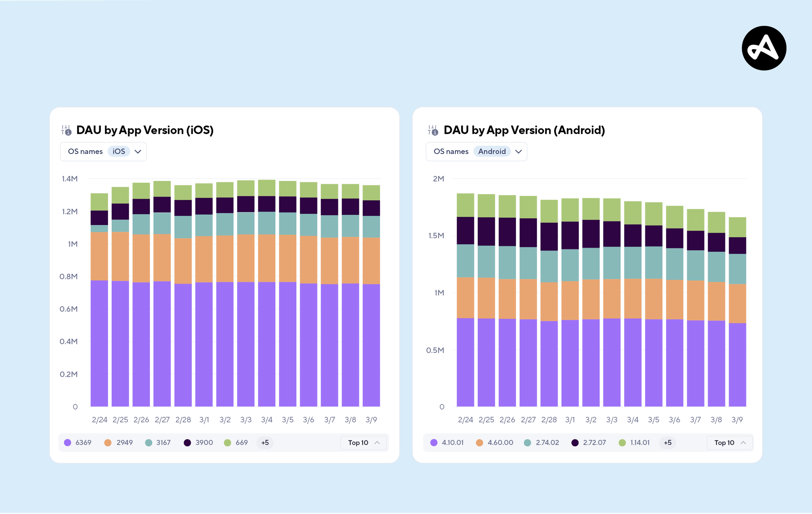Click the Android filter chip
Image resolution: width=812 pixels, height=514 pixels.
(492, 151)
